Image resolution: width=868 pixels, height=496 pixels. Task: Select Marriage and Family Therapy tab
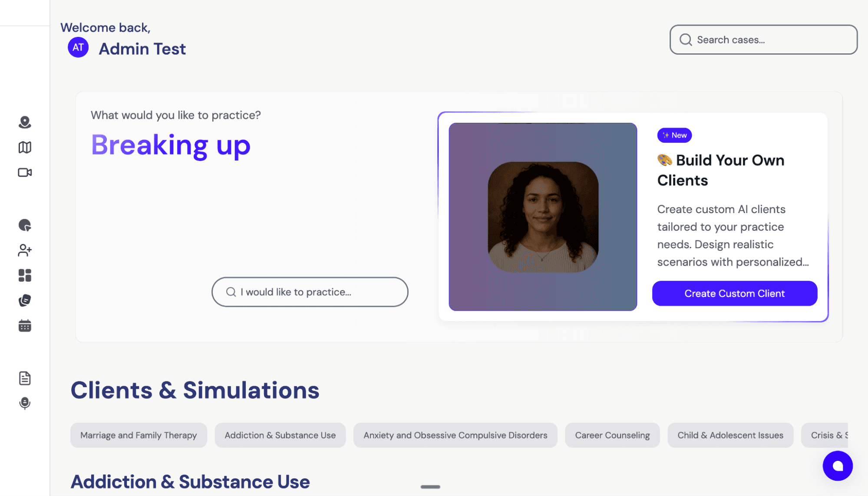tap(139, 435)
